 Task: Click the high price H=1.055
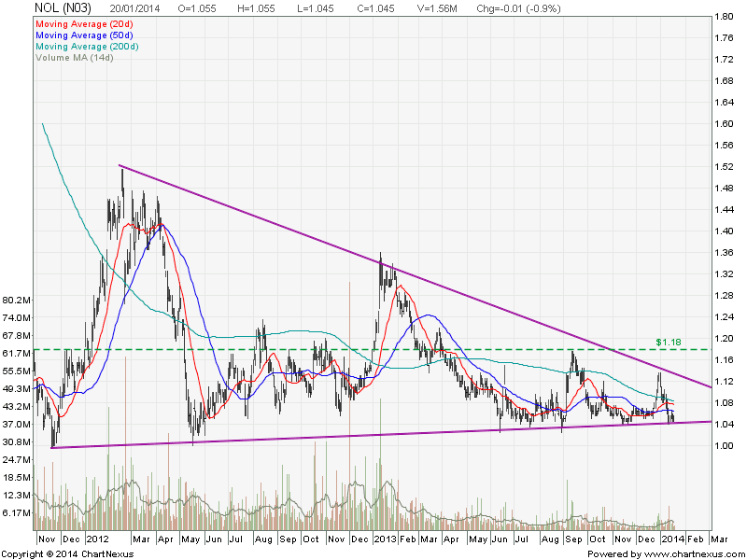(256, 8)
